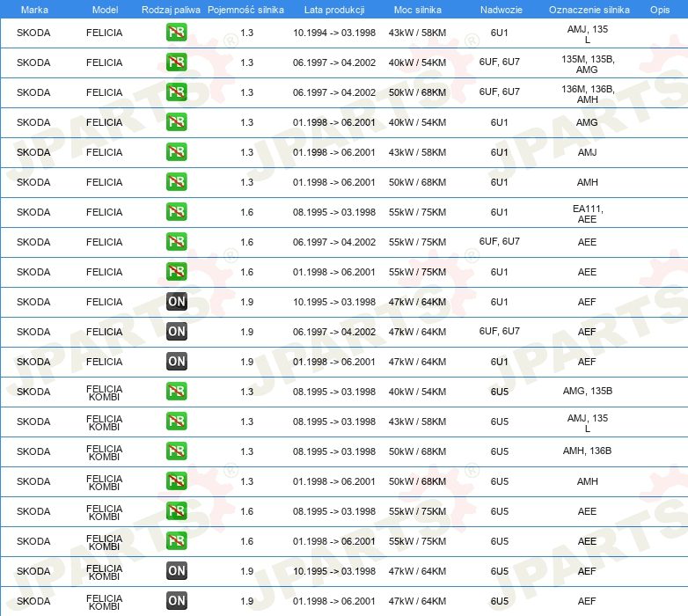Select '6UF, 6U7' body in the 135M, 135B row

click(500, 62)
